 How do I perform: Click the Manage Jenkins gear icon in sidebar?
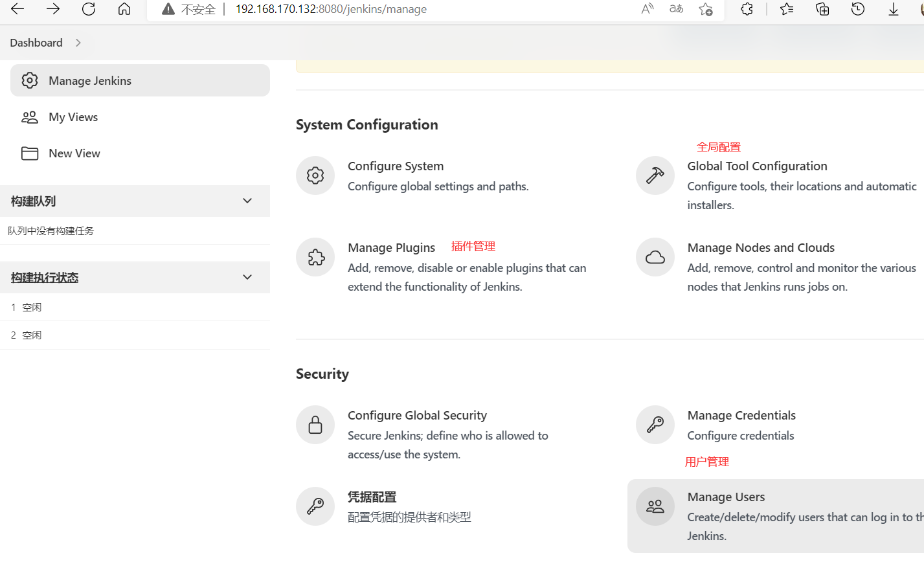30,80
